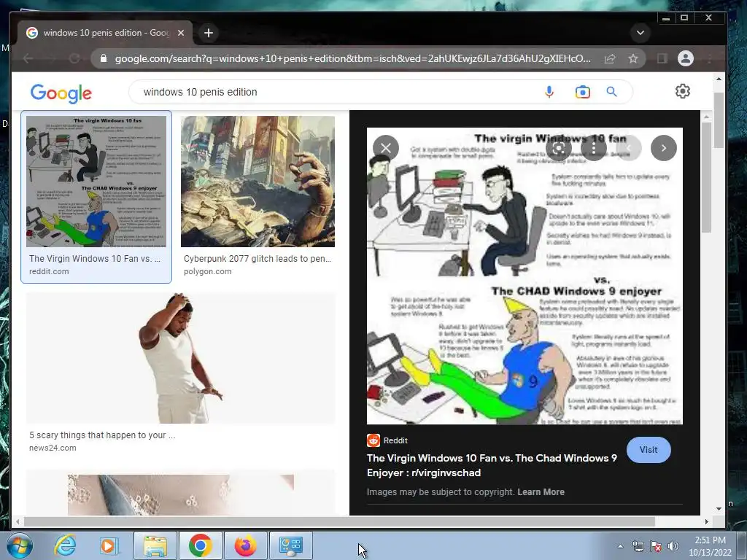
Task: Reload the page
Action: pyautogui.click(x=74, y=58)
